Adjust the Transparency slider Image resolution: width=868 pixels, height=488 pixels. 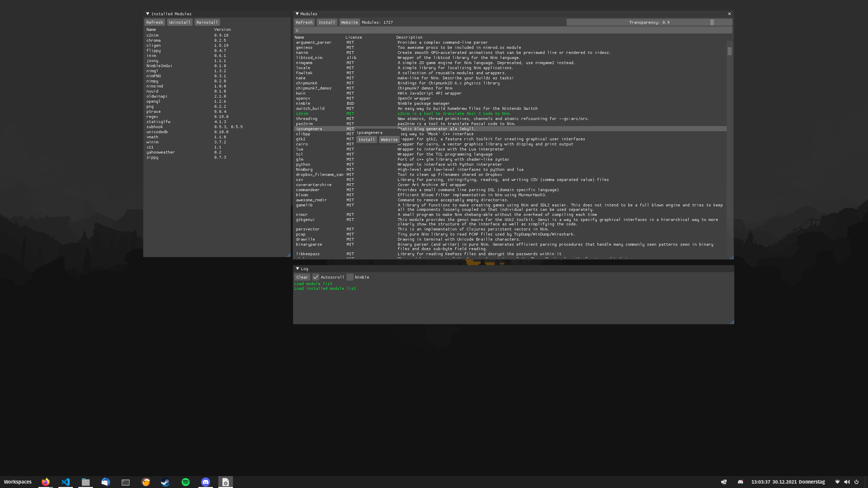click(712, 22)
